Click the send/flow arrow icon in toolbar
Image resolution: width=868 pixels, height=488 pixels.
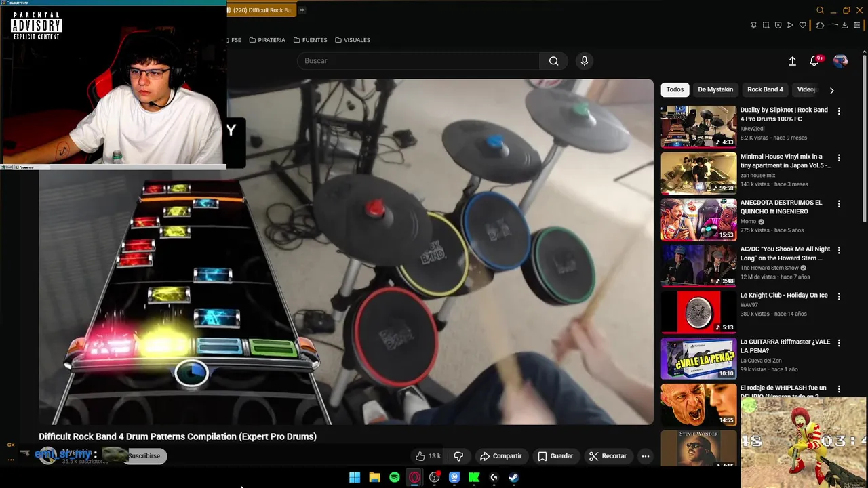(x=790, y=25)
